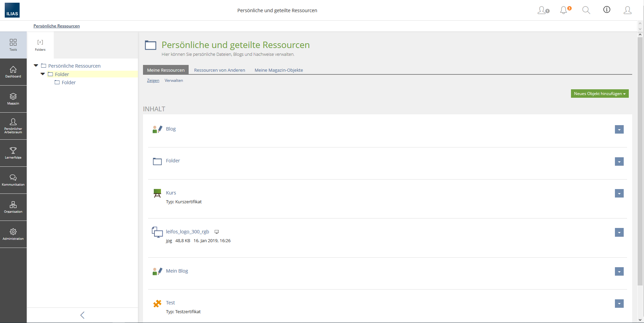Open the search magnifier
Viewport: 644px width, 323px height.
coord(586,10)
